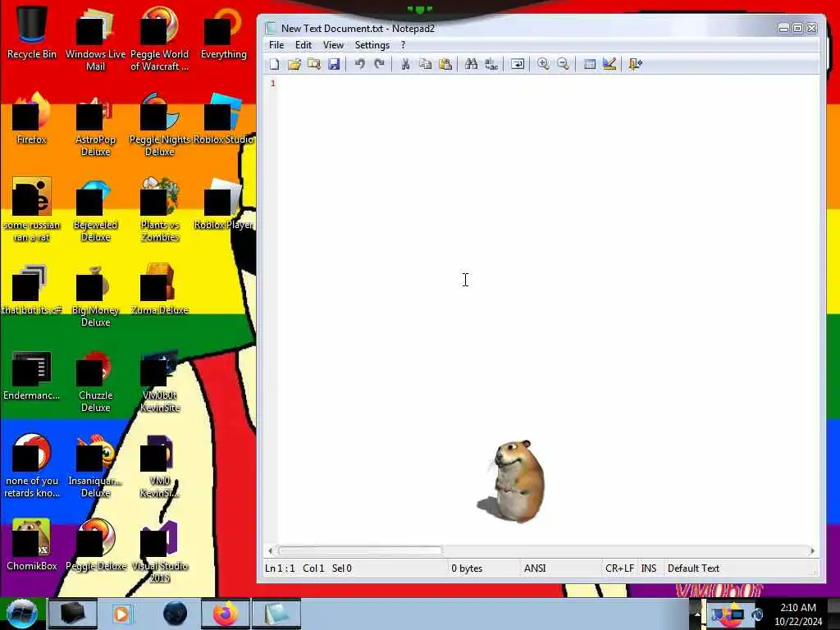840x630 pixels.
Task: Minimize the Notepad2 window
Action: pos(783,29)
